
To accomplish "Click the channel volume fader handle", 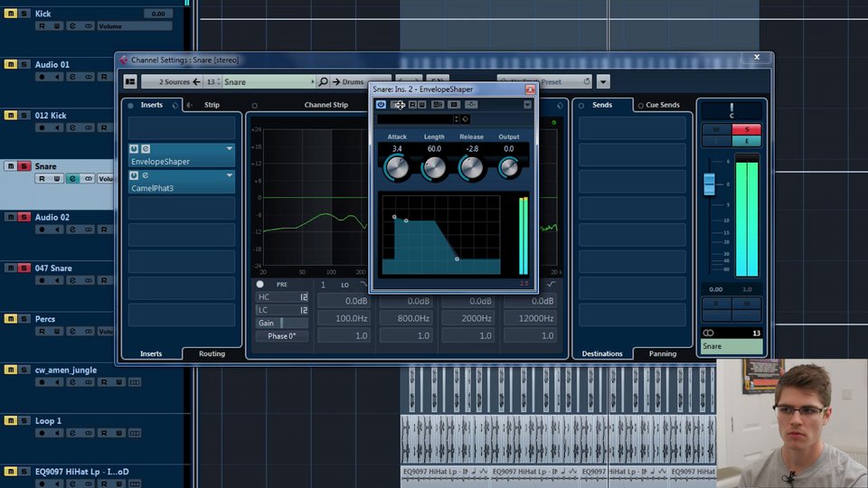I will click(x=709, y=184).
